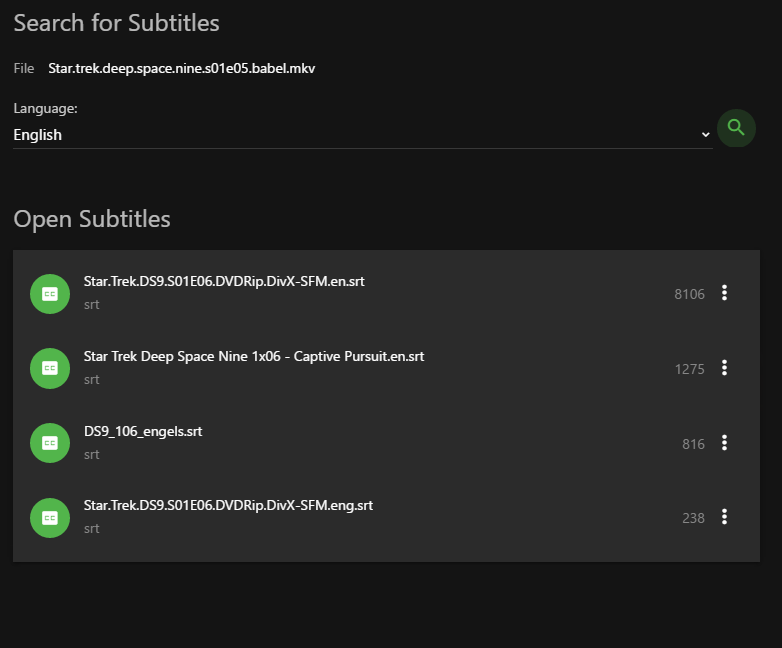Screen dimensions: 782x648
Task: Click the CC icon for the DivX-SFM.eng.srt entry
Action: [50, 517]
